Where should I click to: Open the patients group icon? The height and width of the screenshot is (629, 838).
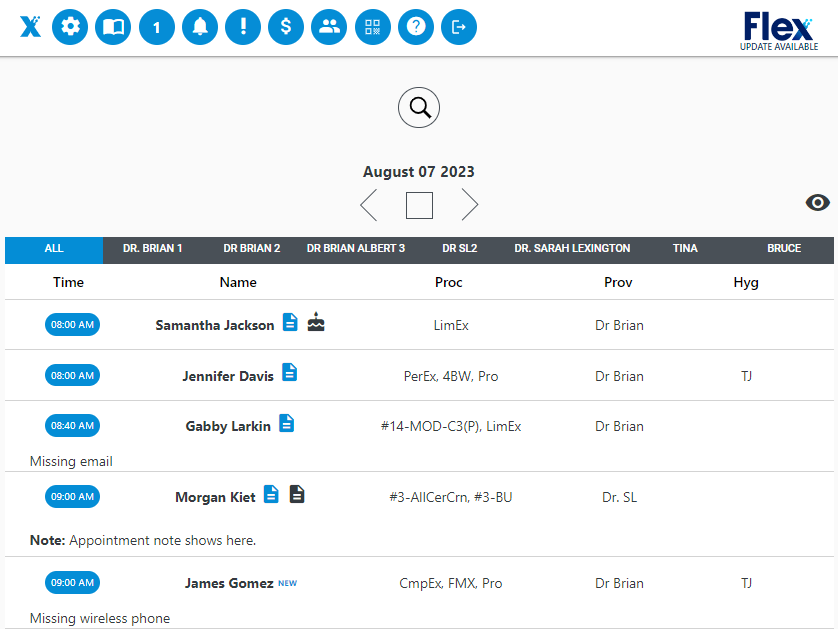pyautogui.click(x=329, y=27)
